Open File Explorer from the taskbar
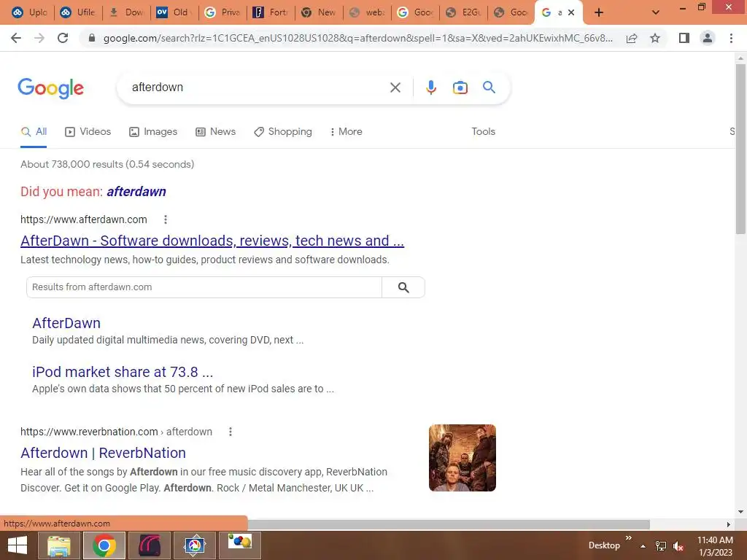Image resolution: width=747 pixels, height=560 pixels. click(x=58, y=545)
